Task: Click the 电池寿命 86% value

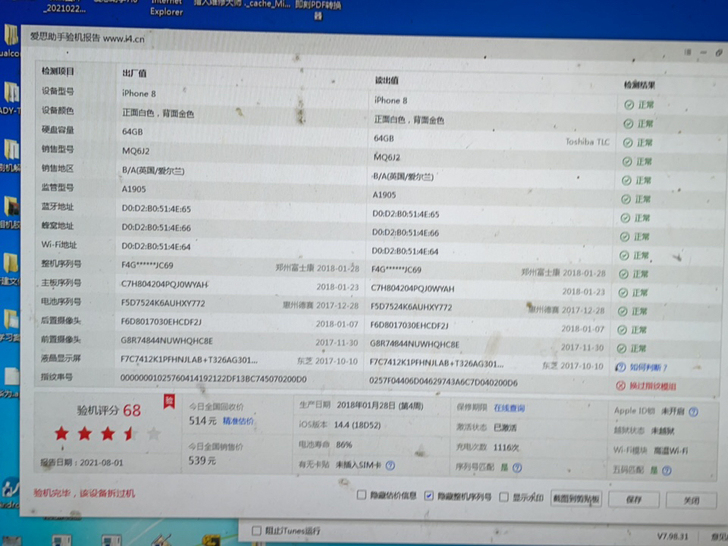Action: coord(344,444)
